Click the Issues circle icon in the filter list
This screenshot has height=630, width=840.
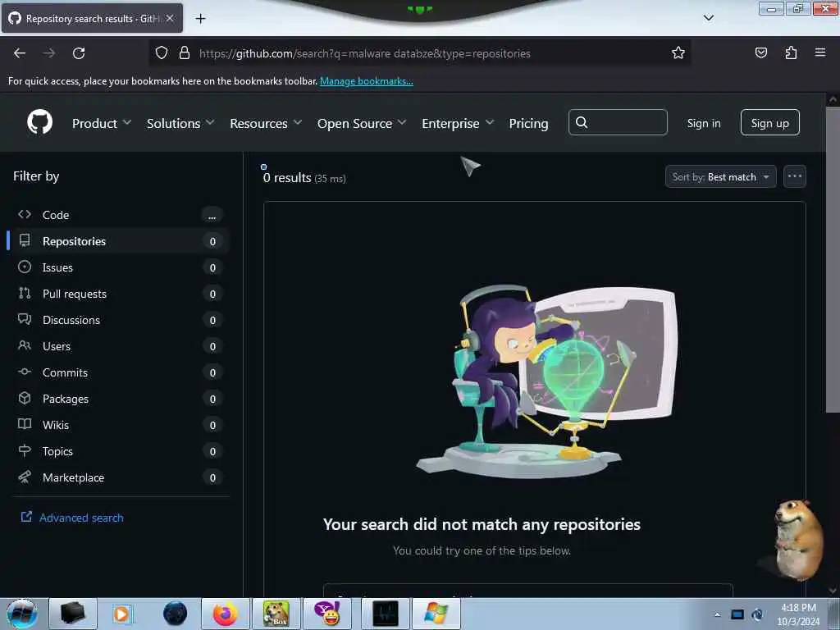[x=25, y=267]
